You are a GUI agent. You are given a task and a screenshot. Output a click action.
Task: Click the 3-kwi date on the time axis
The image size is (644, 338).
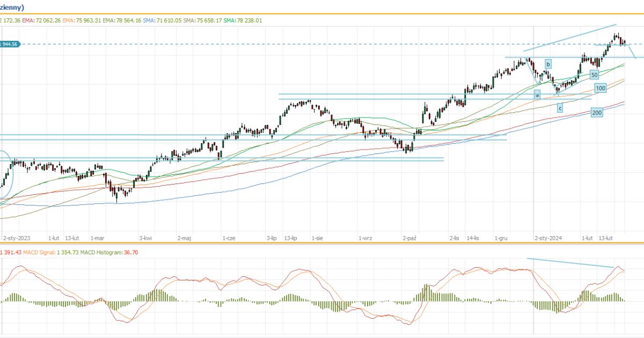point(145,237)
